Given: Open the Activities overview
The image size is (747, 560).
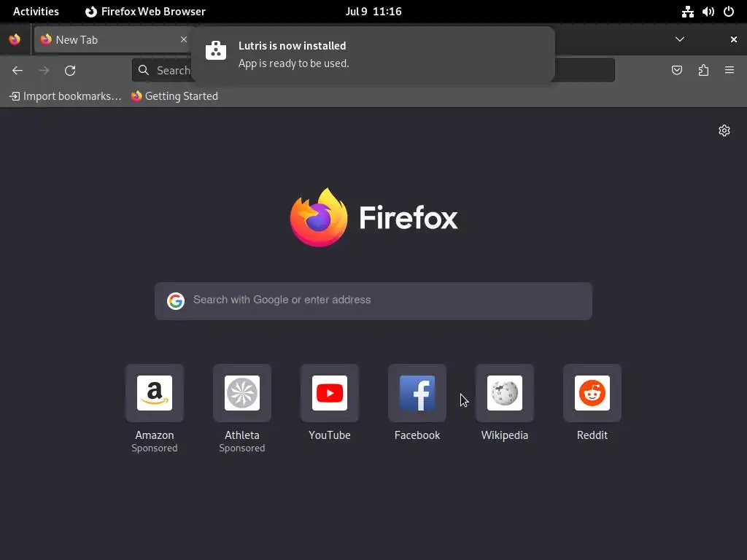Looking at the screenshot, I should (36, 12).
